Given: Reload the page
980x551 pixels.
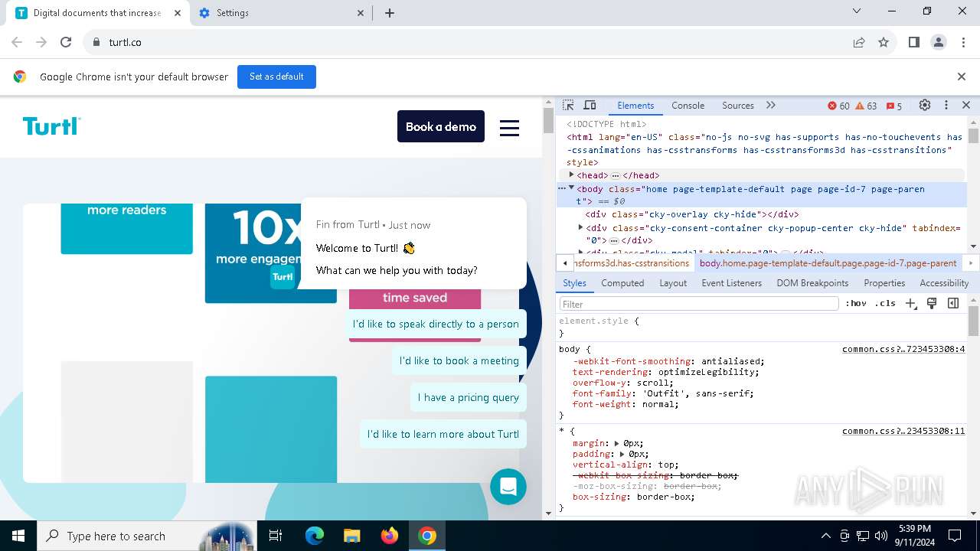Looking at the screenshot, I should pos(66,43).
